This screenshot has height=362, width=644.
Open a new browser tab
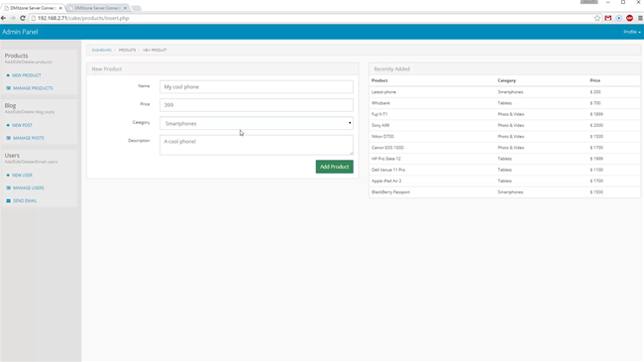[136, 8]
